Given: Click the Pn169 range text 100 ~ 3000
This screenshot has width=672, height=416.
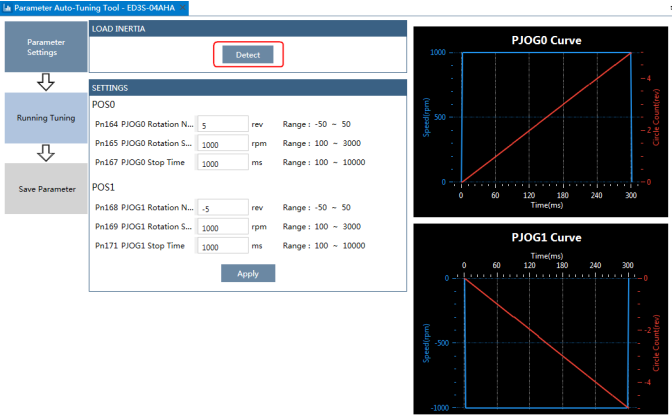Looking at the screenshot, I should (x=338, y=227).
